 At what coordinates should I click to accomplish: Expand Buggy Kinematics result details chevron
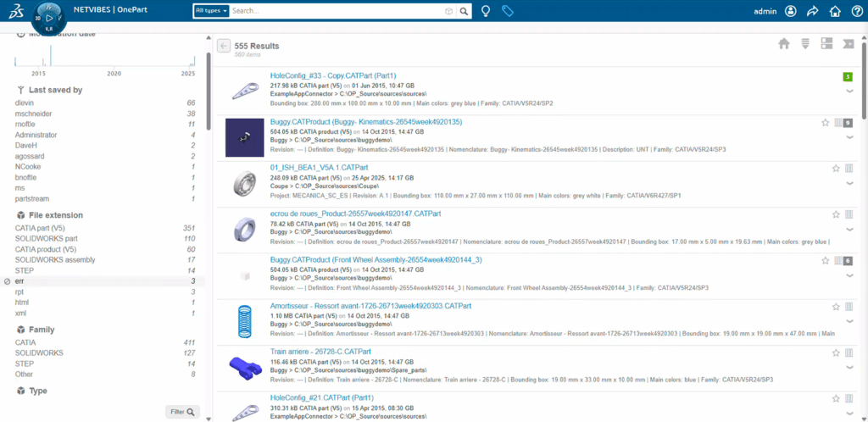coord(849,138)
